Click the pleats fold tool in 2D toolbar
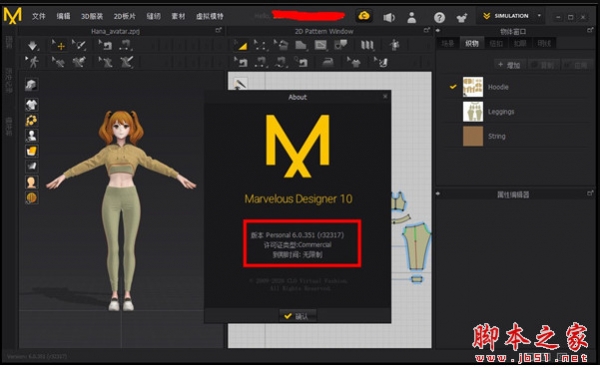 (x=367, y=46)
